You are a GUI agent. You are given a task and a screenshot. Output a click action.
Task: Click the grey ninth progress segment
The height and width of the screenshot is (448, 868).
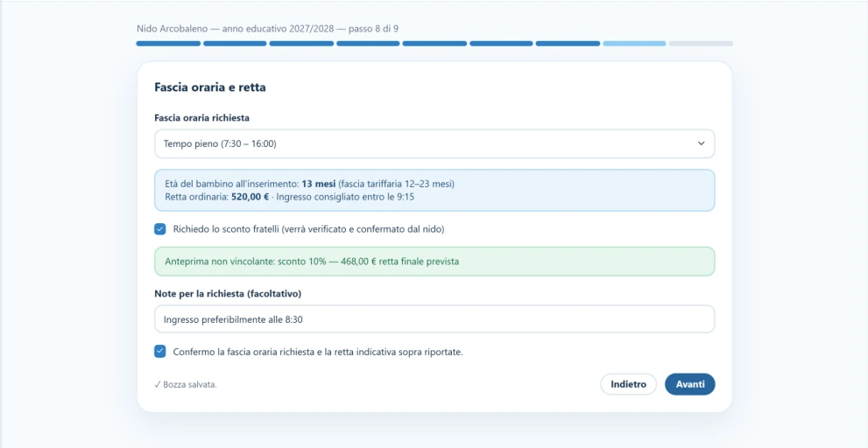(x=701, y=43)
